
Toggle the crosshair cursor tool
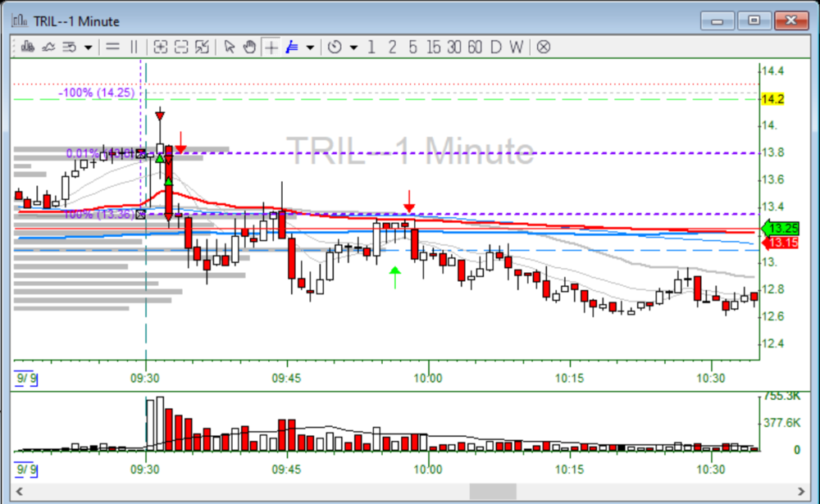pyautogui.click(x=271, y=47)
